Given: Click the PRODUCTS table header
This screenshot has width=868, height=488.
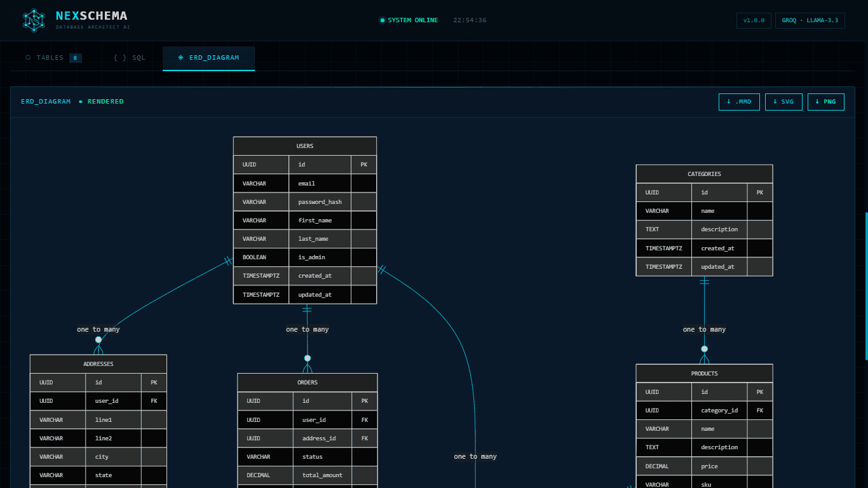Looking at the screenshot, I should 704,374.
